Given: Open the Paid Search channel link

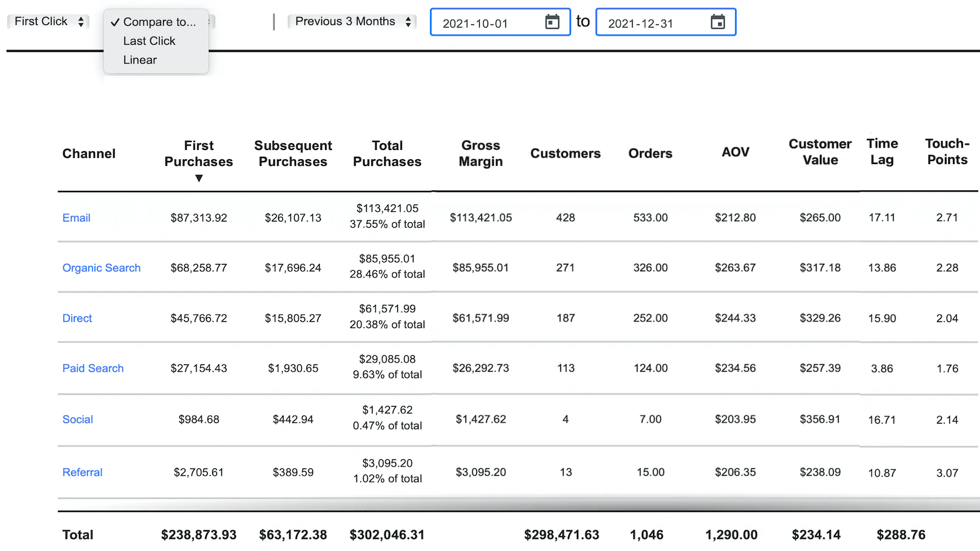Looking at the screenshot, I should (93, 369).
